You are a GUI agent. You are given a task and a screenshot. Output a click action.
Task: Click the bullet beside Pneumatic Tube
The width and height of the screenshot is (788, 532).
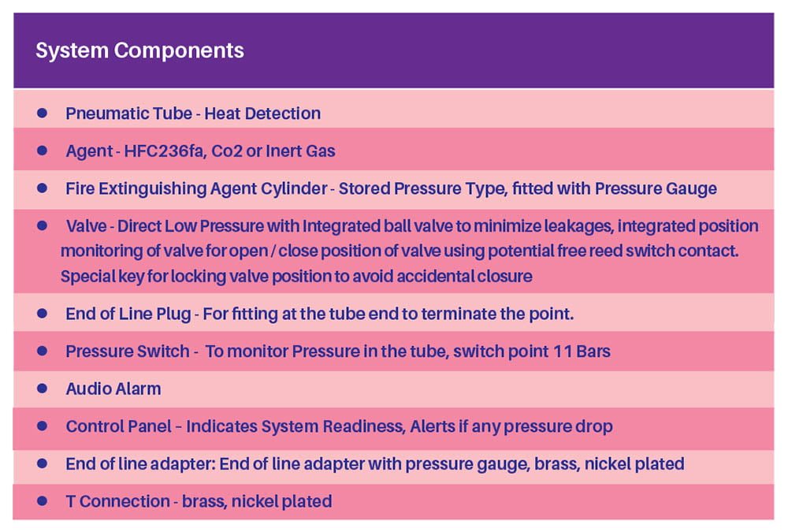(x=43, y=113)
